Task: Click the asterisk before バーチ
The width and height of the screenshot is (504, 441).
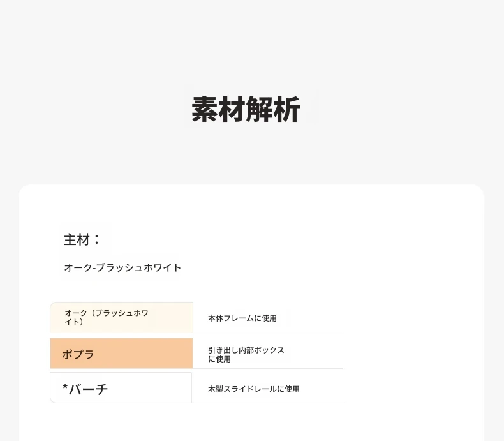Action: [x=65, y=387]
